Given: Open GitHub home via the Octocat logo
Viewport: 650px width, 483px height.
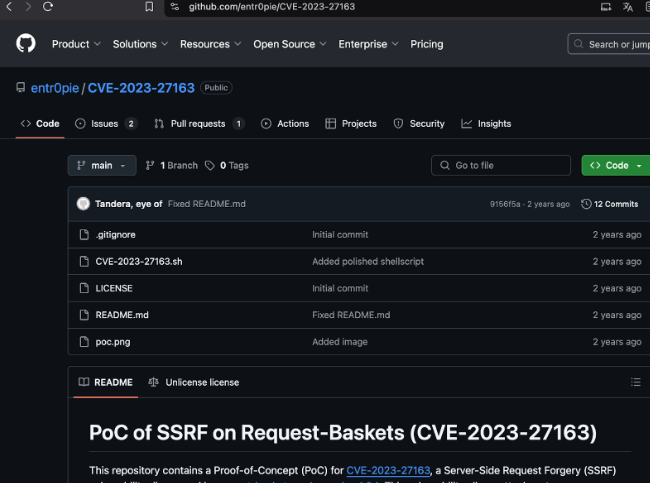Looking at the screenshot, I should (26, 43).
